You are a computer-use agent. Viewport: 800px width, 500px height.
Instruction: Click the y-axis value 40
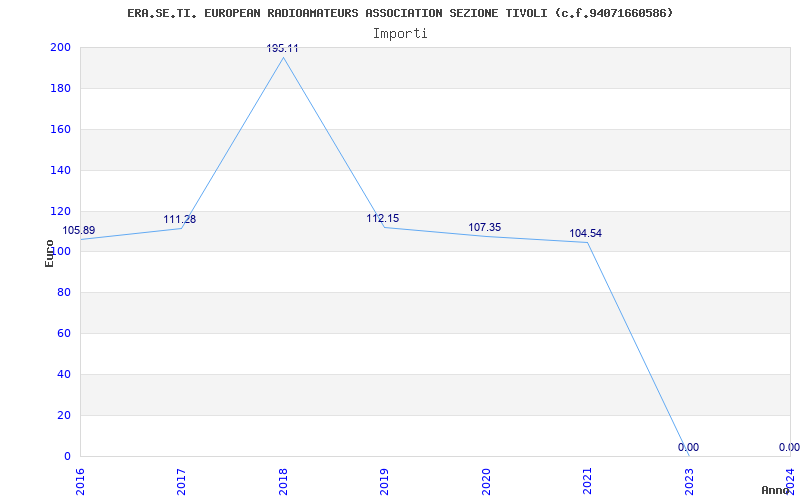(x=64, y=374)
